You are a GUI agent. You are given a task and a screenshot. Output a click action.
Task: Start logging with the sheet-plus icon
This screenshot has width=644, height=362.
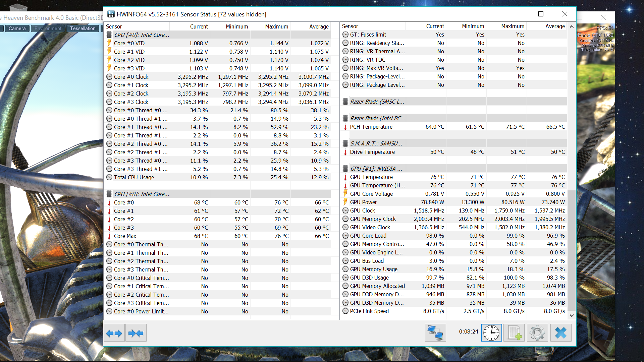(x=514, y=333)
